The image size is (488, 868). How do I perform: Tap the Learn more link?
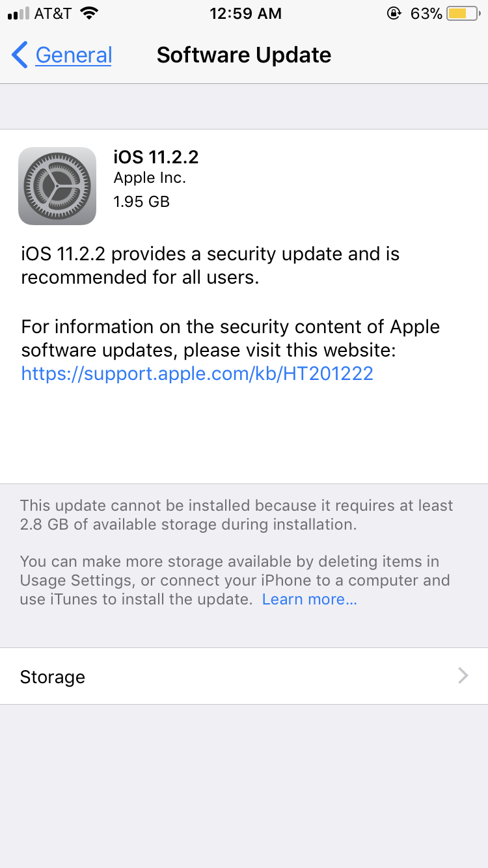(x=309, y=599)
